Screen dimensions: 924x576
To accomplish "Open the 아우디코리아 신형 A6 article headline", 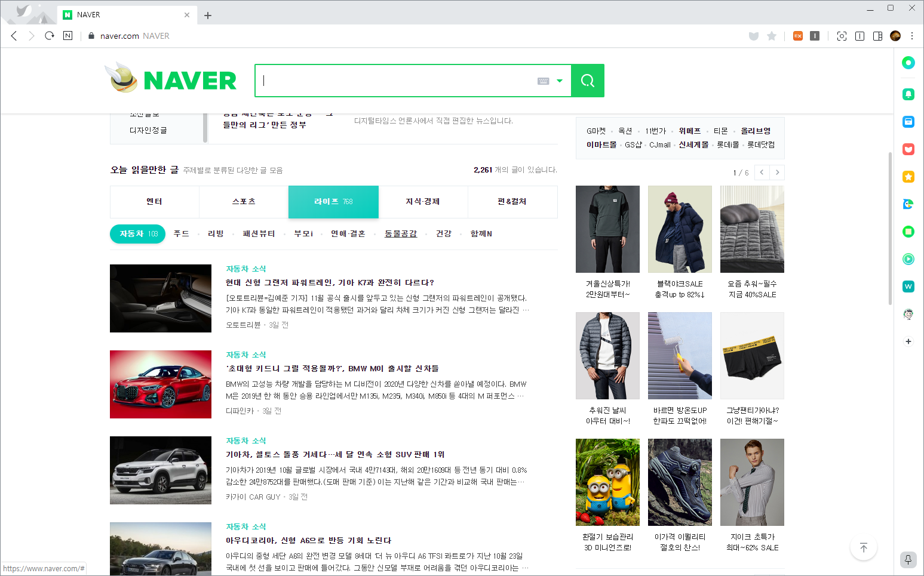I will (x=308, y=541).
